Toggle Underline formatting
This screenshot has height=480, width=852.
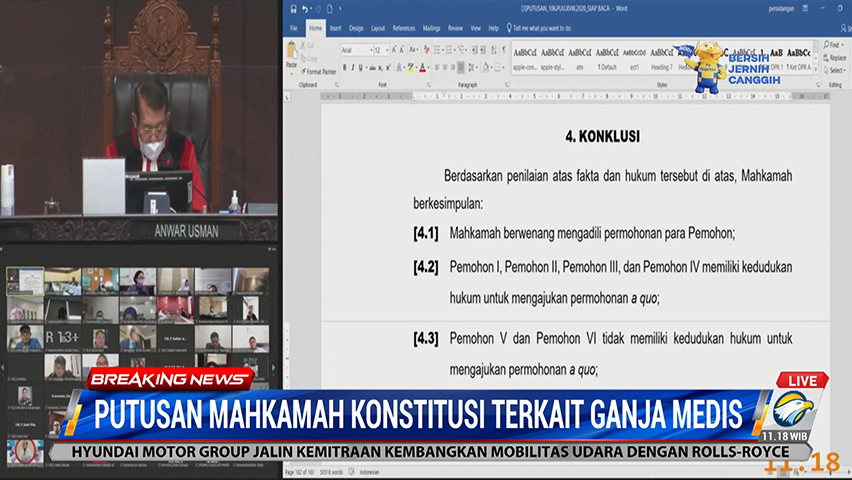361,67
